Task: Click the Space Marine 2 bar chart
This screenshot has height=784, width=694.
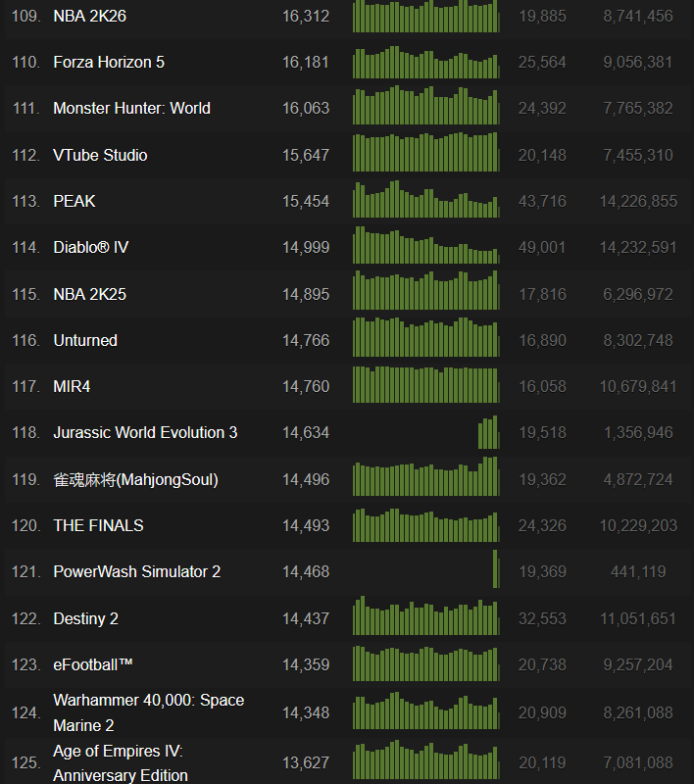Action: click(x=426, y=710)
